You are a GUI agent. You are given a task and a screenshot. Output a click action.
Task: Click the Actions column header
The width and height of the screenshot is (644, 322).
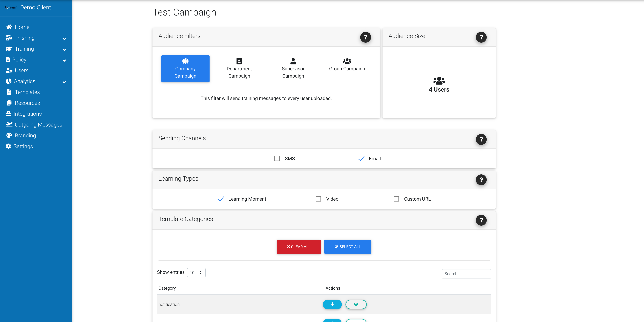pyautogui.click(x=333, y=288)
